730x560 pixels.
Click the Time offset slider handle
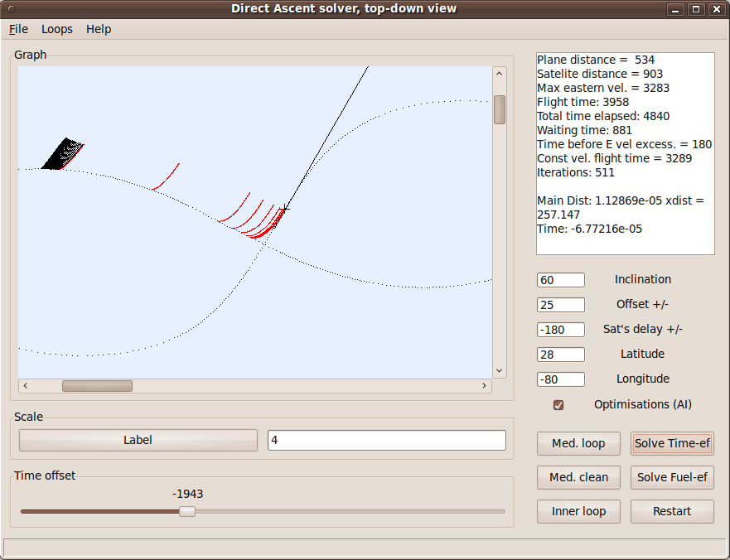(187, 511)
